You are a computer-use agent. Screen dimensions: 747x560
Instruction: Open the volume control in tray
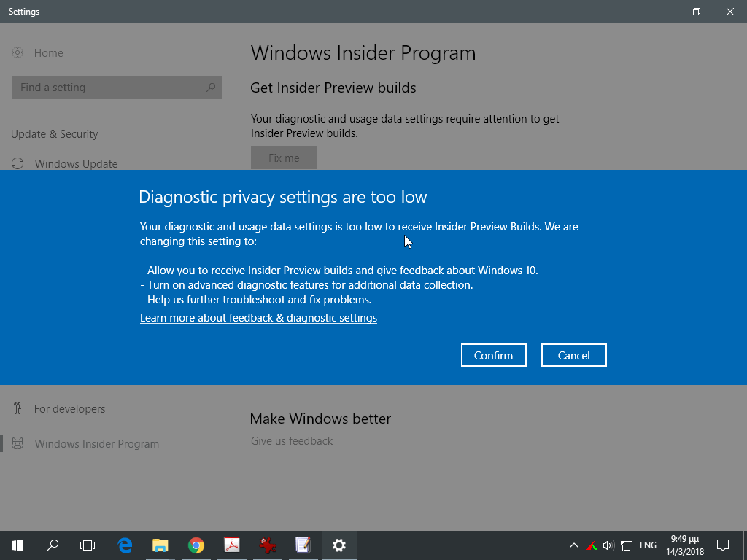coord(608,545)
